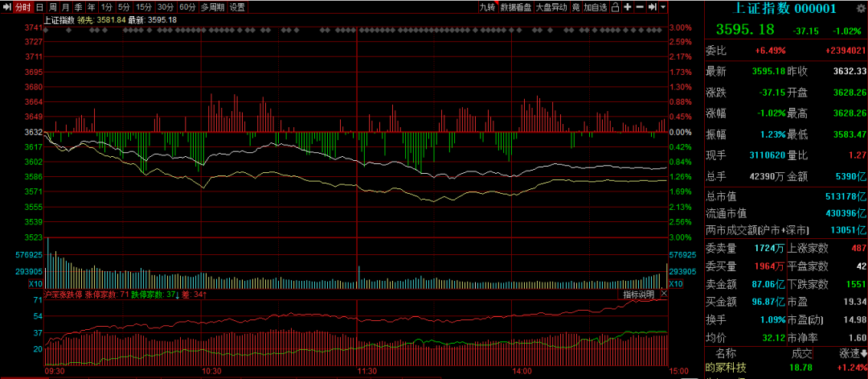This screenshot has height=379, width=868.
Task: Click the 竞 button
Action: (575, 7)
